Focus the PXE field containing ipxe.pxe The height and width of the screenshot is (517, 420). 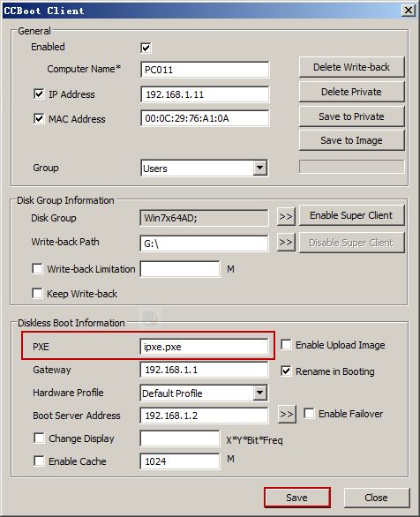pyautogui.click(x=204, y=347)
